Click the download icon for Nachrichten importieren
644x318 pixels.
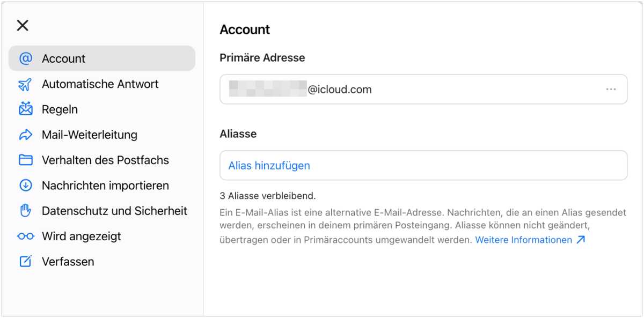click(25, 186)
